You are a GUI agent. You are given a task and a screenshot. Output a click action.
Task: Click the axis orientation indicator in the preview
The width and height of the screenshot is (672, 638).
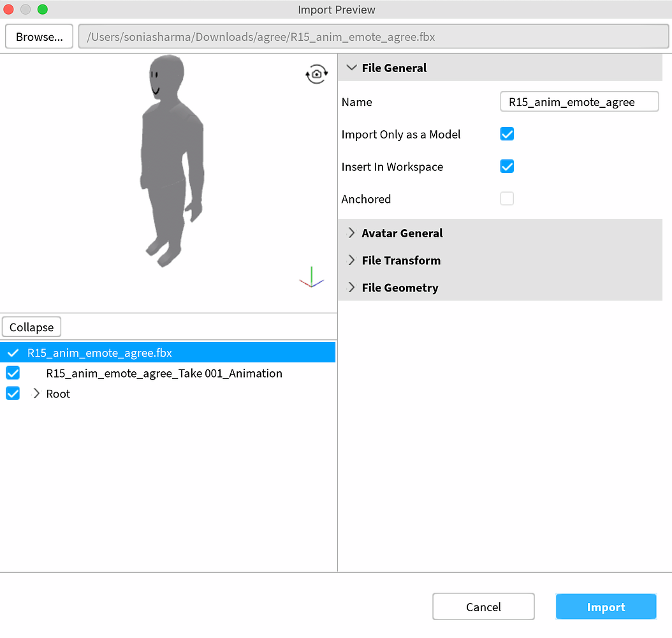tap(310, 276)
